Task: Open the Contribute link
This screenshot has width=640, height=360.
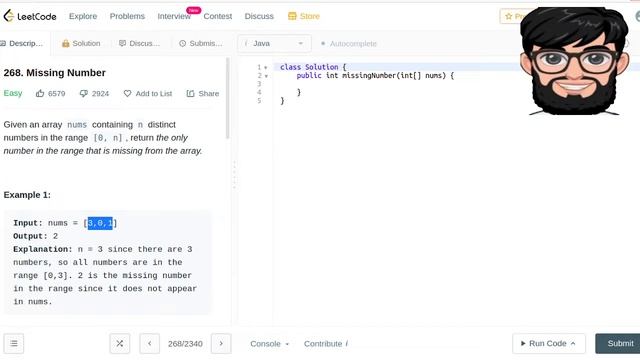Action: pyautogui.click(x=326, y=344)
